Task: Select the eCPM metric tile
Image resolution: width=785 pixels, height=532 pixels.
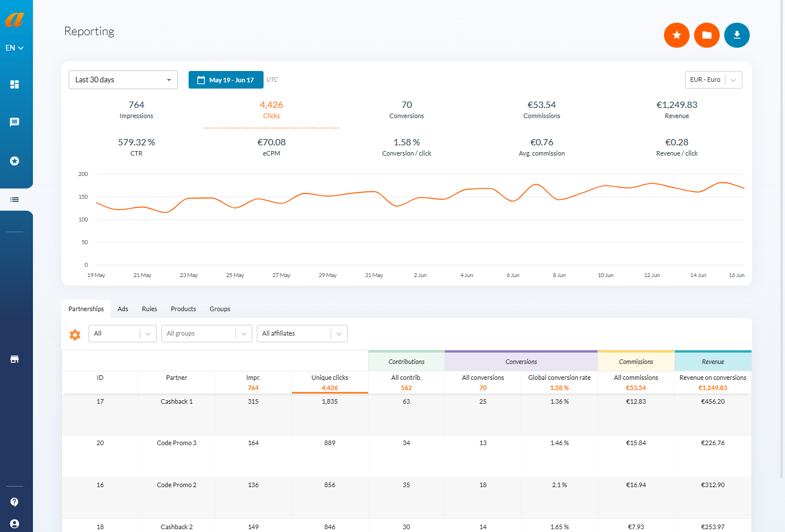Action: pos(272,147)
